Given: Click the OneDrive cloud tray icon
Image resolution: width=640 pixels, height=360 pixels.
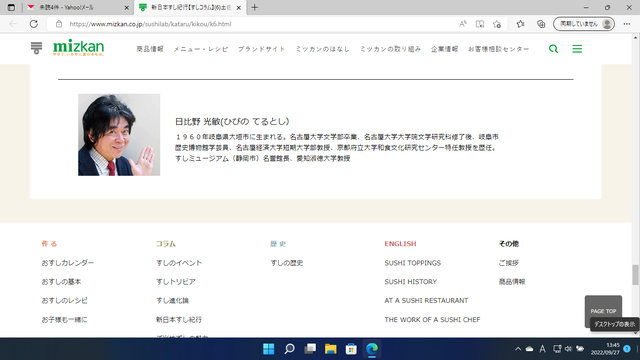Looking at the screenshot, I should tap(529, 349).
